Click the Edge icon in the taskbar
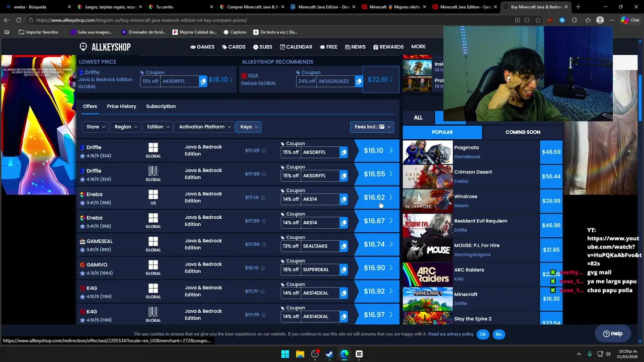This screenshot has height=362, width=644. pyautogui.click(x=344, y=354)
